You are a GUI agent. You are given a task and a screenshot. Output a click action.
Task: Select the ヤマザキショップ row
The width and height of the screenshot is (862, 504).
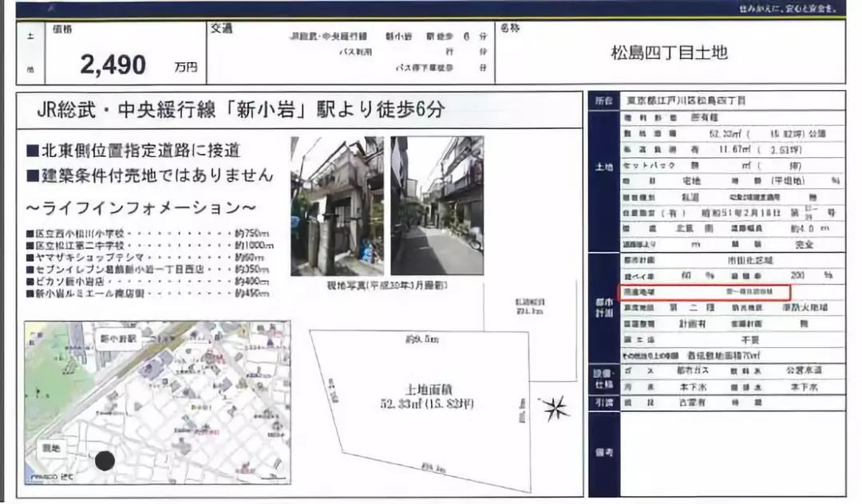145,258
